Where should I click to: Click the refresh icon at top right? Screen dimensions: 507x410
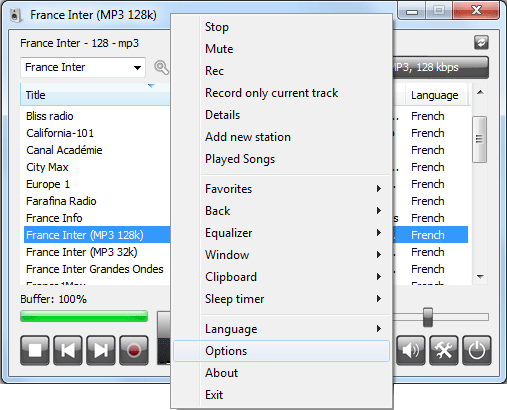coord(481,43)
